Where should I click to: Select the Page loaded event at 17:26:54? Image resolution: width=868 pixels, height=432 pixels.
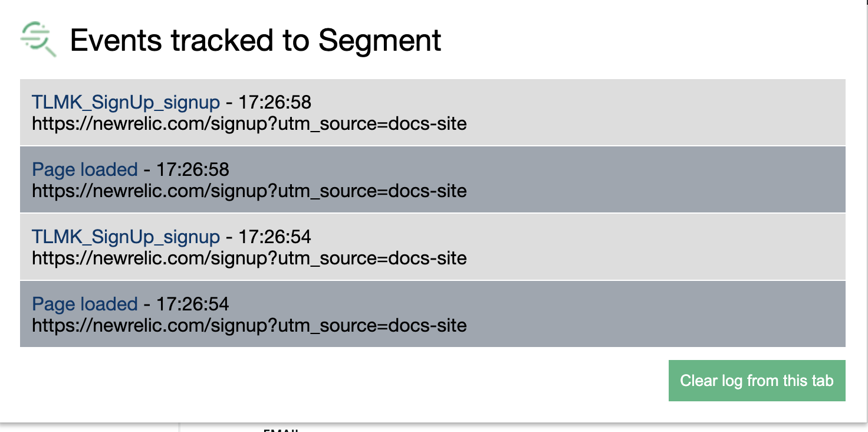86,303
